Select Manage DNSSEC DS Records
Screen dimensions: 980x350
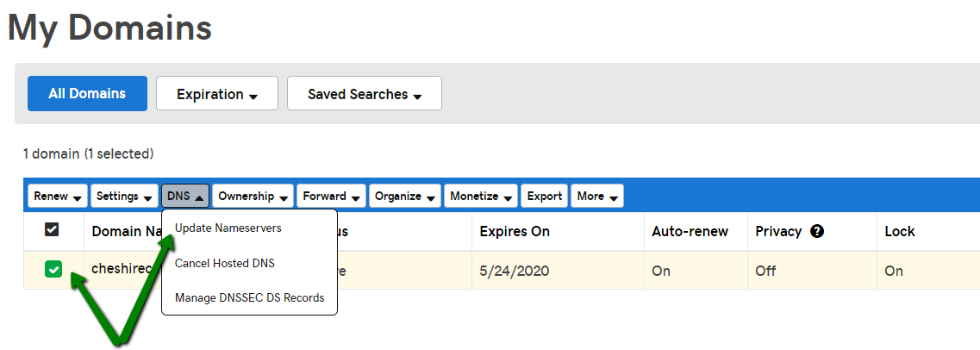pos(249,298)
